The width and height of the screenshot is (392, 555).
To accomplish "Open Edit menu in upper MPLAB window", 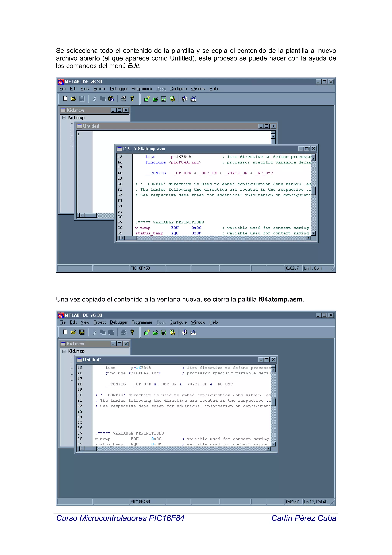I will pos(73,89).
